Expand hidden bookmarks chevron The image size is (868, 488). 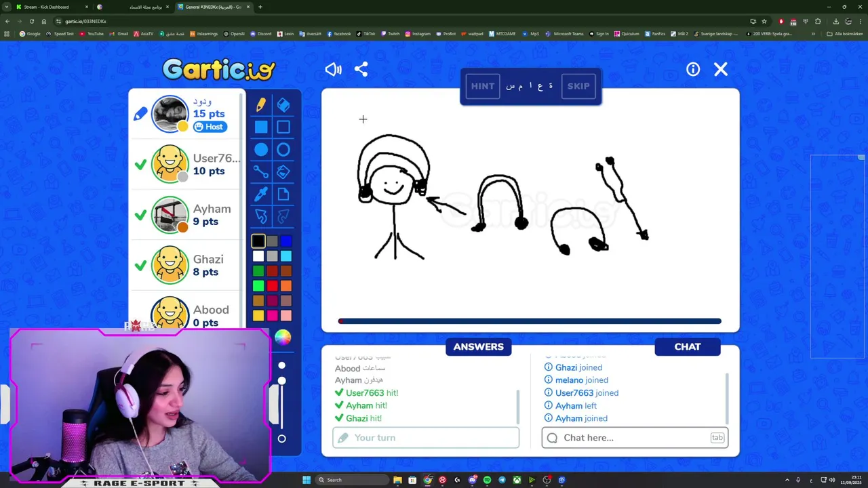[813, 34]
